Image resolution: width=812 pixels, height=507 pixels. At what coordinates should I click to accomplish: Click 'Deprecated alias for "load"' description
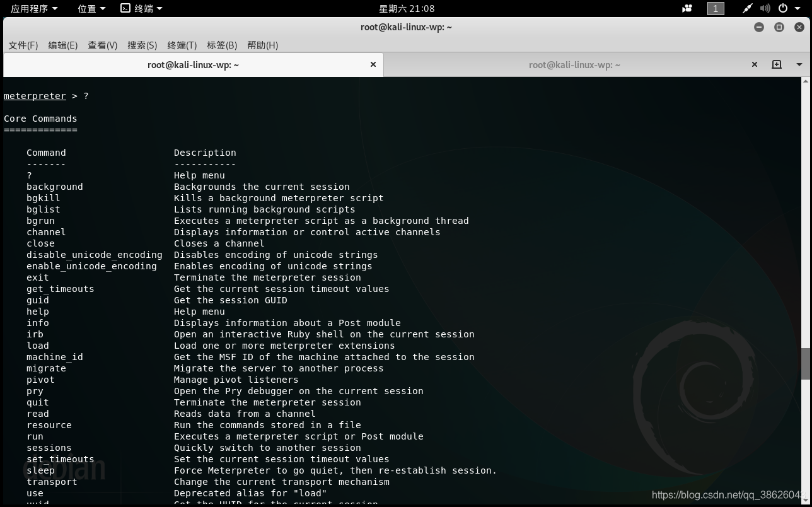(250, 493)
